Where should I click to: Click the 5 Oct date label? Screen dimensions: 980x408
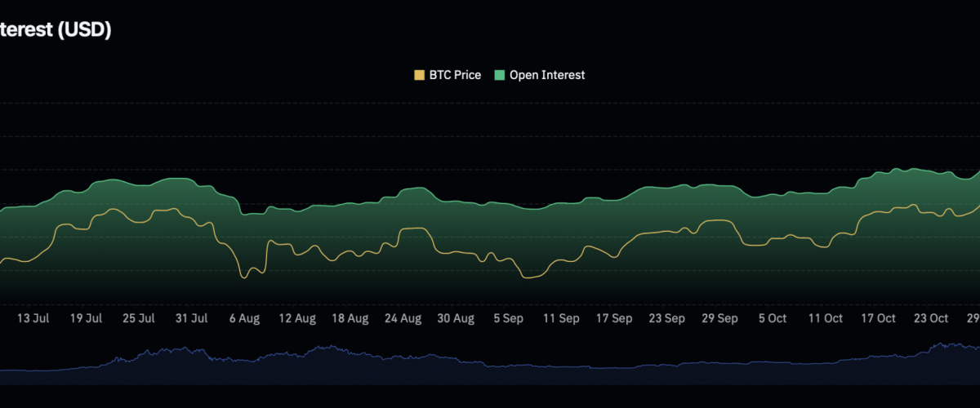[x=773, y=318]
